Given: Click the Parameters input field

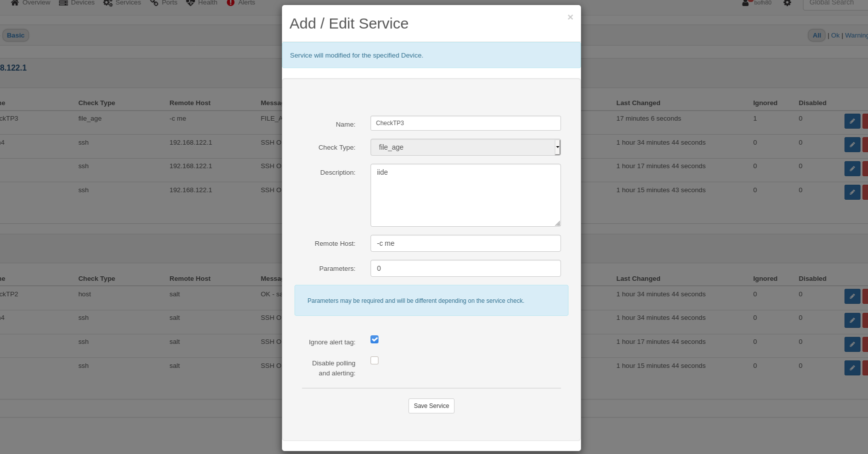Looking at the screenshot, I should pos(465,268).
